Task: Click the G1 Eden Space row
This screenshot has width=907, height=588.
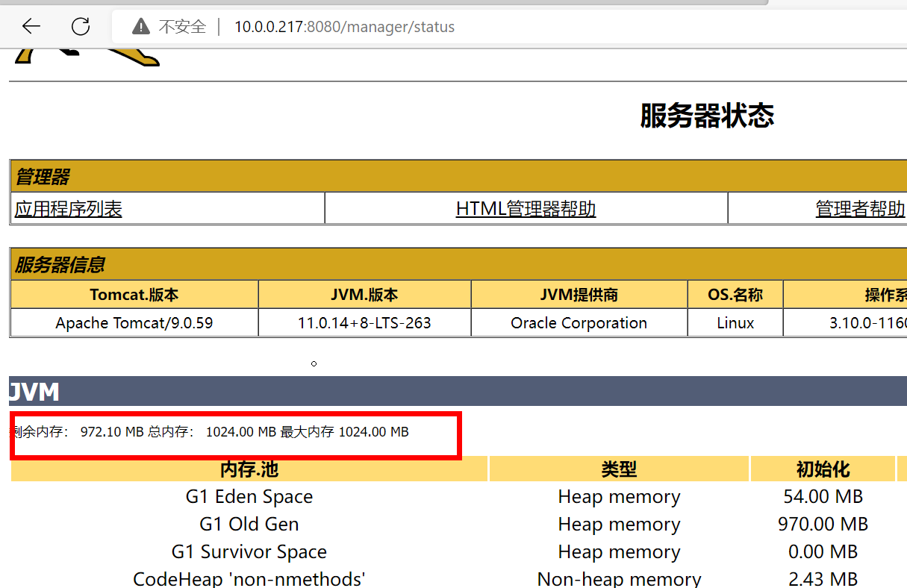Action: click(453, 497)
